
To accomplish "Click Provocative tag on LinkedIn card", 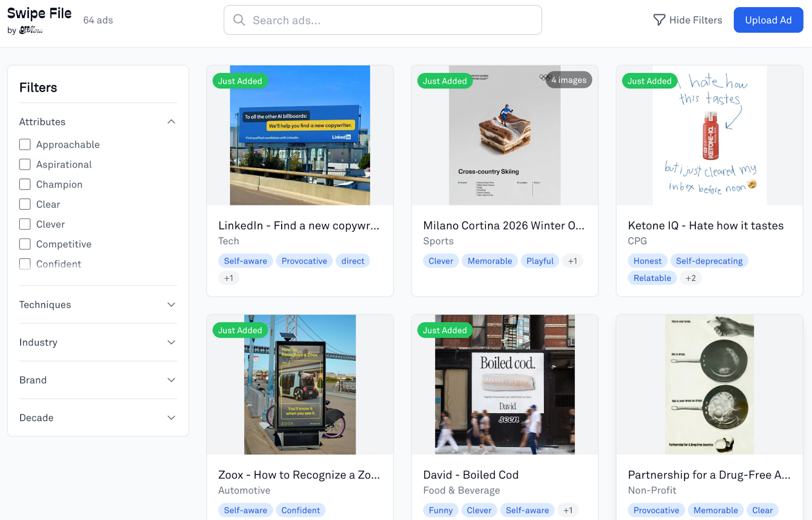I will click(x=304, y=261).
